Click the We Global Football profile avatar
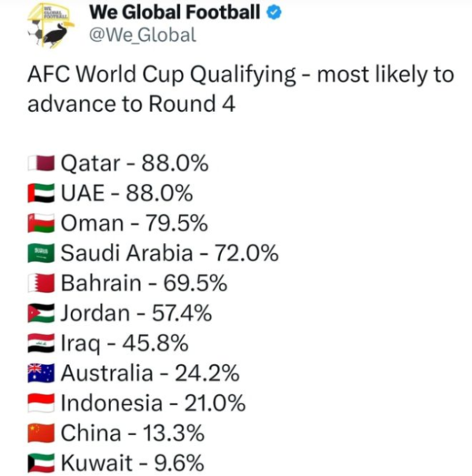472x476 pixels. click(x=50, y=25)
